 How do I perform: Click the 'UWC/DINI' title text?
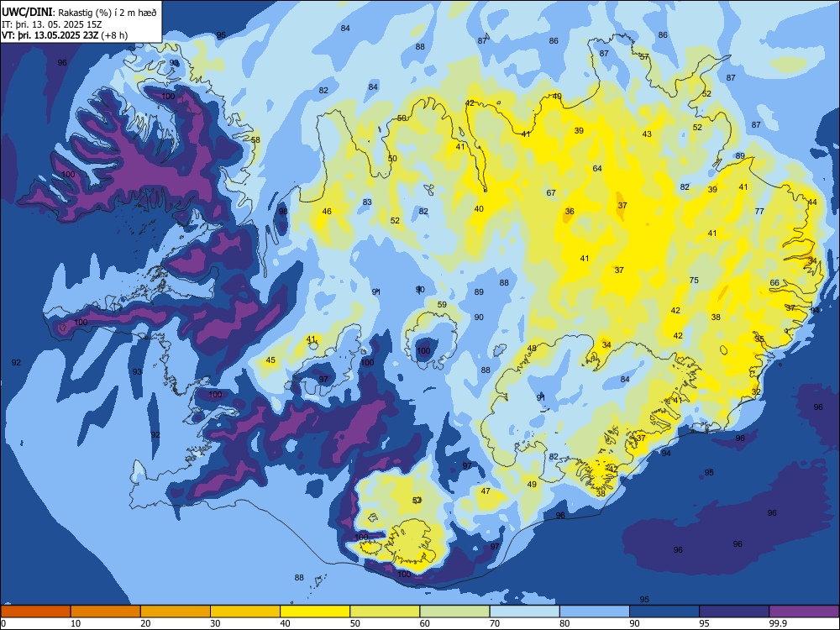click(27, 13)
